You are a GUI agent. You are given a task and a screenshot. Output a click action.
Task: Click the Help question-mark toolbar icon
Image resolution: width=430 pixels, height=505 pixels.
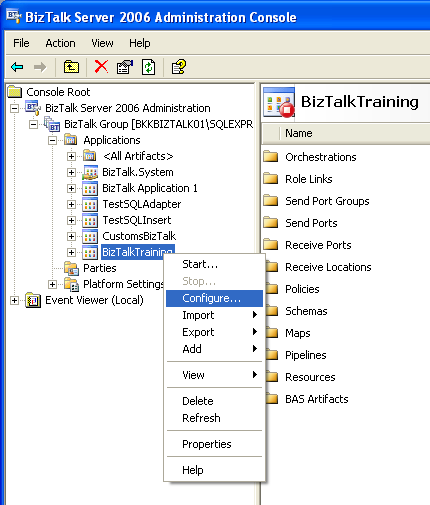coord(179,67)
